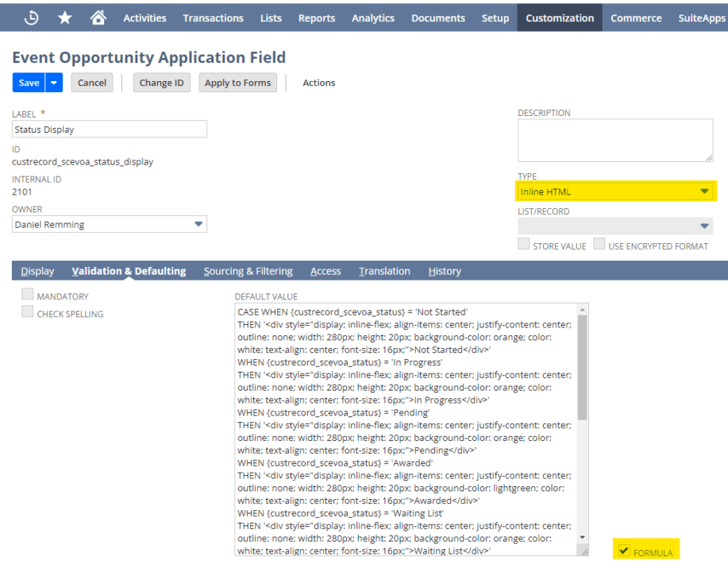Image resolution: width=728 pixels, height=580 pixels.
Task: Switch to the Setup menu
Action: 495,17
